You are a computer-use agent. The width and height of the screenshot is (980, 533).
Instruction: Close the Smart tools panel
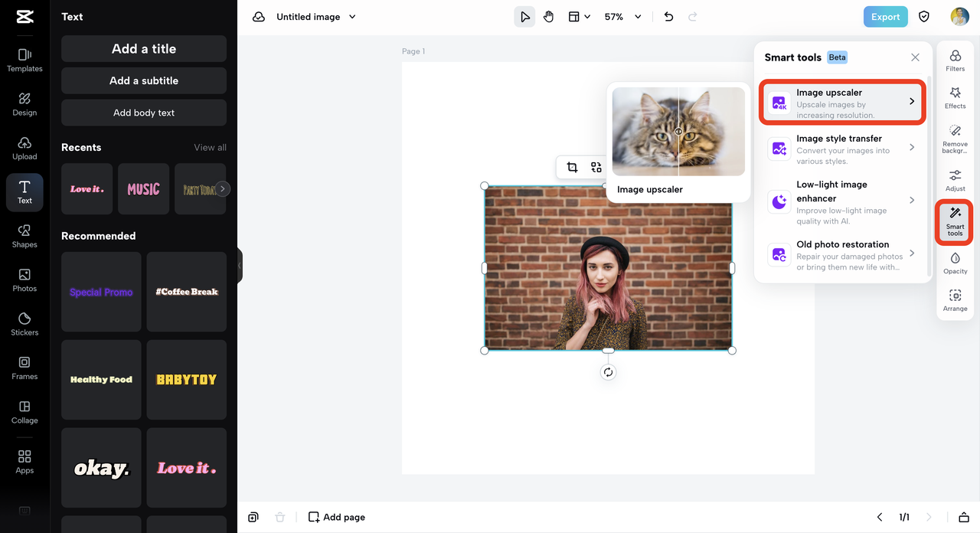point(915,57)
